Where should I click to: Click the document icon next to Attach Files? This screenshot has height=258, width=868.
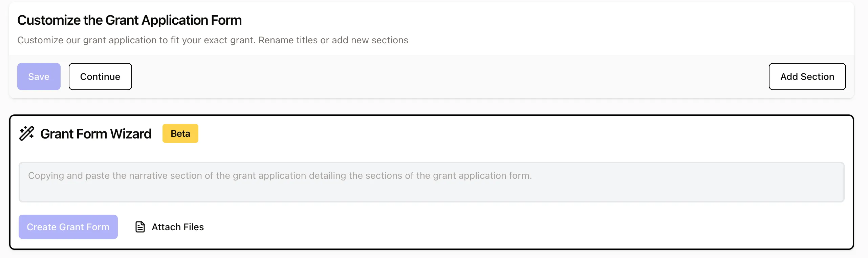coord(140,227)
